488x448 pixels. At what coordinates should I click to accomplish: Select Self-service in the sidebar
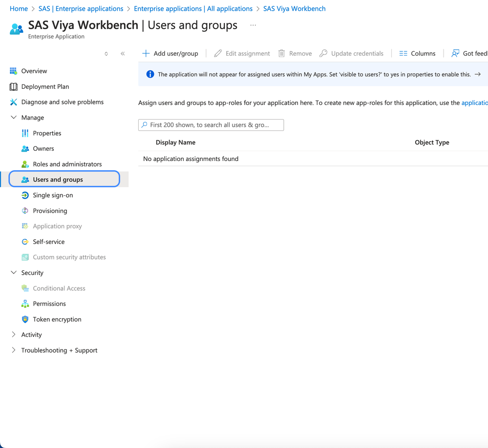tap(48, 242)
